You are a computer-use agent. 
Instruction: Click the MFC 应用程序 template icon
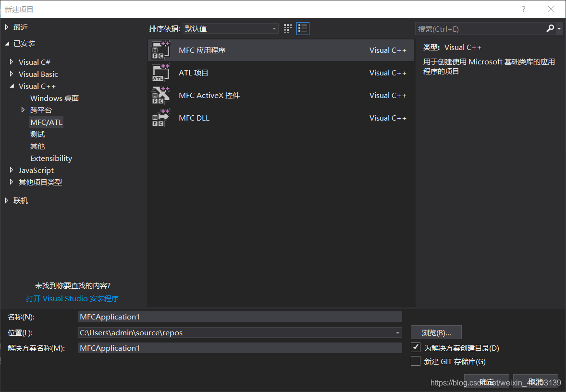coord(160,50)
